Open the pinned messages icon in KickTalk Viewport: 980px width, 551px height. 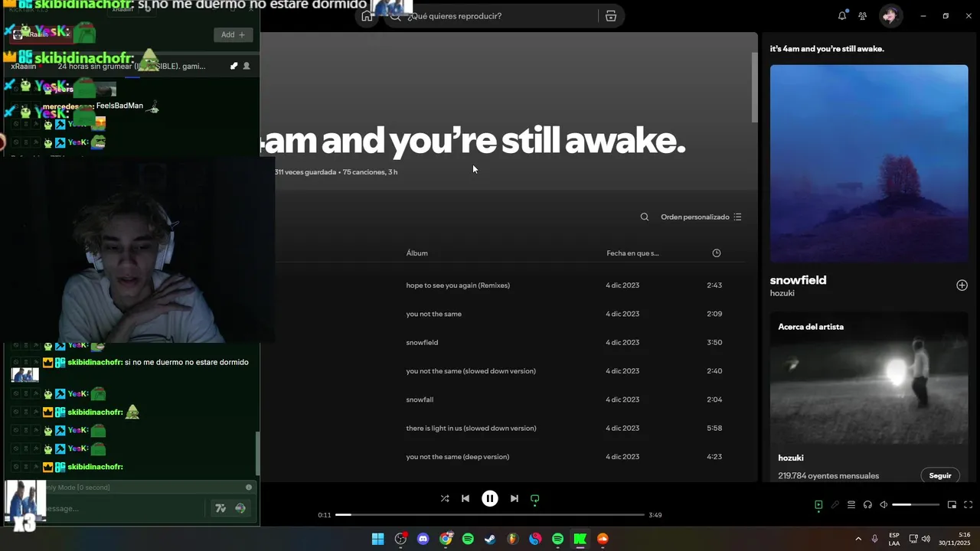234,66
